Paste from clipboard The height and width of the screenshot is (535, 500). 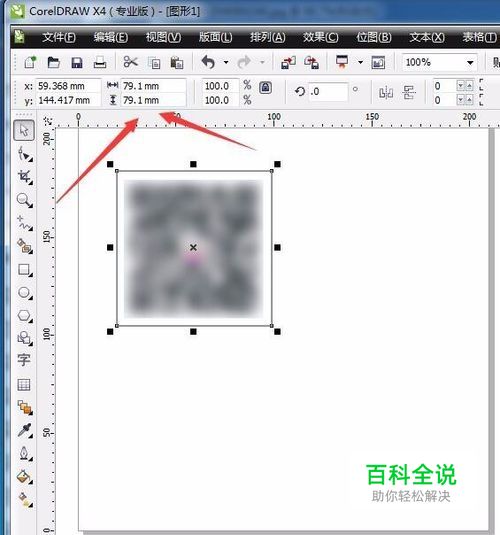click(x=177, y=63)
